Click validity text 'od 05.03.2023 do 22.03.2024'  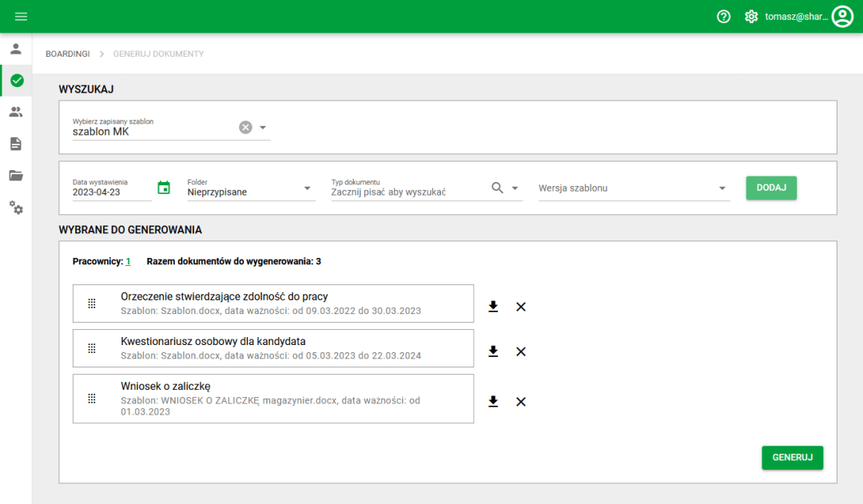356,356
